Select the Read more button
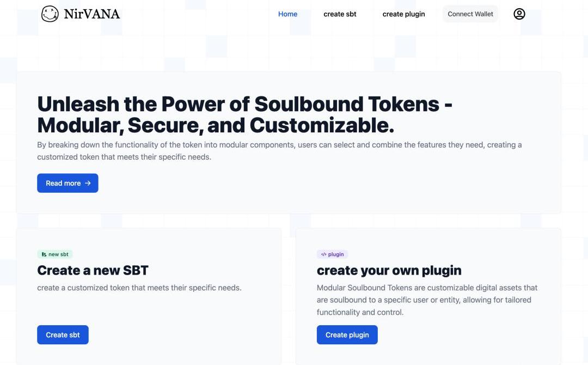This screenshot has height=365, width=588. click(68, 183)
